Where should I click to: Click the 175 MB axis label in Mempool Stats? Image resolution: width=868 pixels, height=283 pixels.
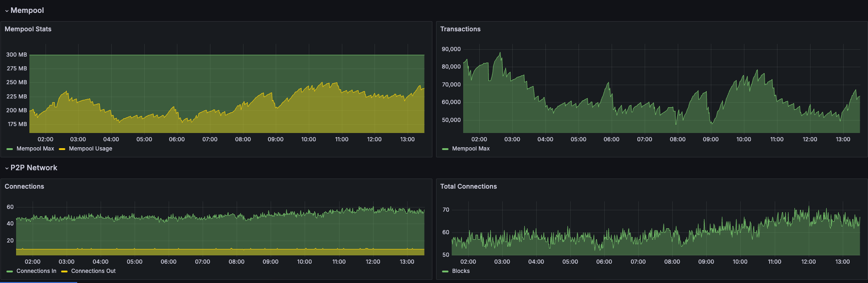coord(17,124)
